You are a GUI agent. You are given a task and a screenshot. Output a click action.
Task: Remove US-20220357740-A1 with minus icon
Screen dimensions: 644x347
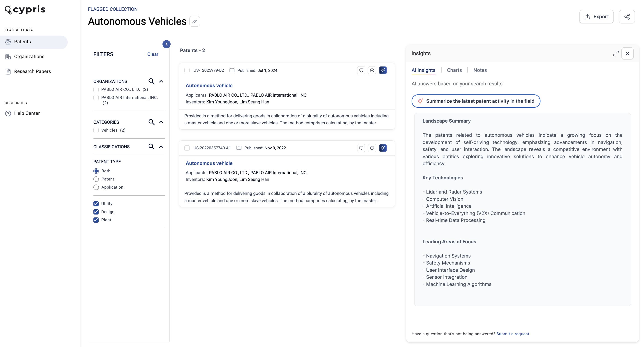pos(372,148)
